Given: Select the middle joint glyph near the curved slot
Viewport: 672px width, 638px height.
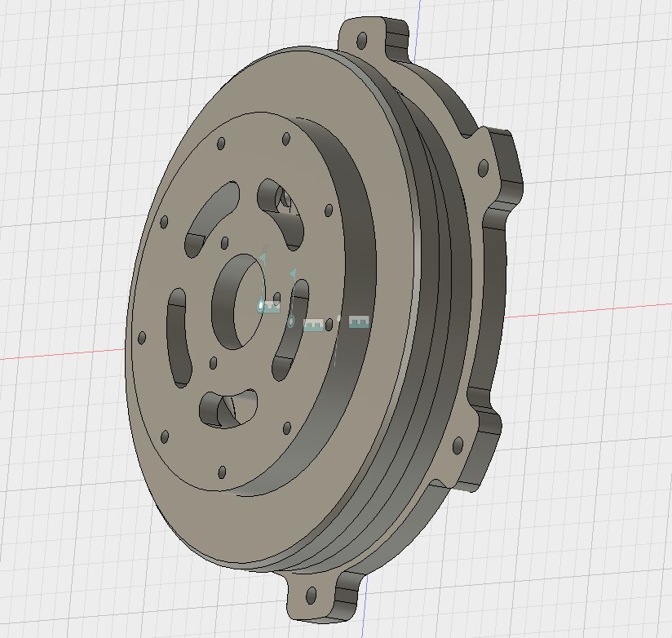Looking at the screenshot, I should (312, 324).
